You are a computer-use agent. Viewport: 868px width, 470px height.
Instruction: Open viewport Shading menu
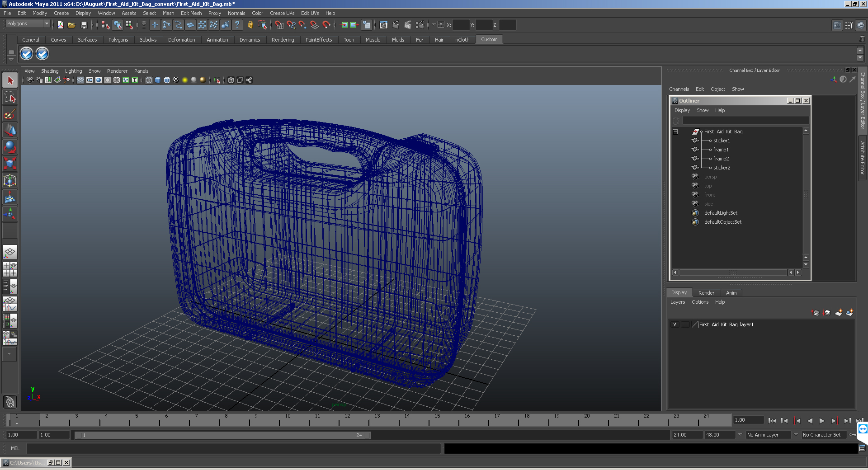click(x=50, y=71)
